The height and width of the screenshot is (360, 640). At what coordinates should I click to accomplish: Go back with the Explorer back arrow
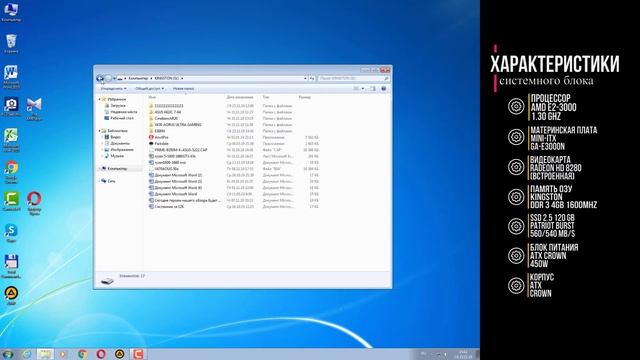(100, 78)
